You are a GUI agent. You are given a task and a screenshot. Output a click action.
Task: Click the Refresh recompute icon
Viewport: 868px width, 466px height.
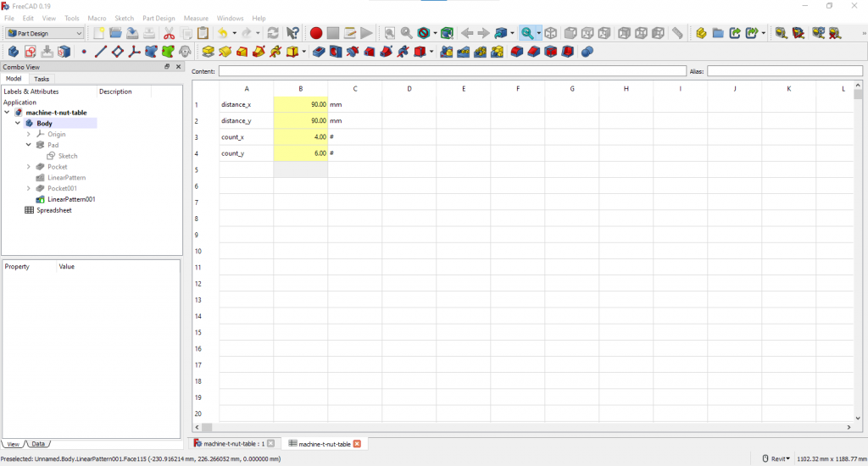point(273,33)
